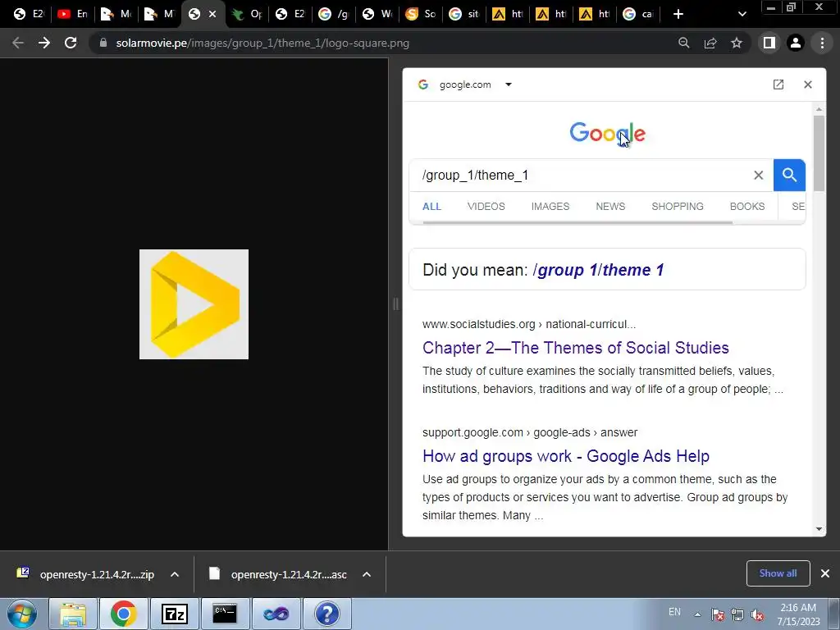Open a new browser tab
The width and height of the screenshot is (840, 630).
(678, 14)
